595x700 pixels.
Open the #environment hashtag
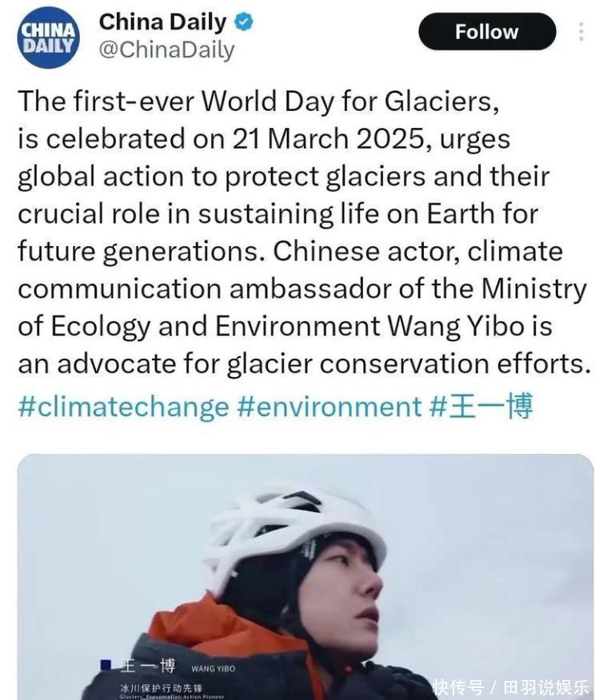point(329,407)
